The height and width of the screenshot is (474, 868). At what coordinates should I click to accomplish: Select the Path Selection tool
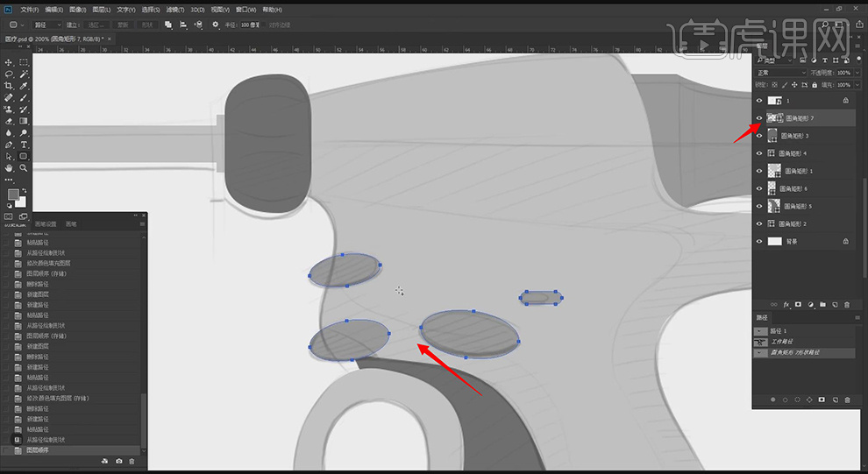click(8, 157)
